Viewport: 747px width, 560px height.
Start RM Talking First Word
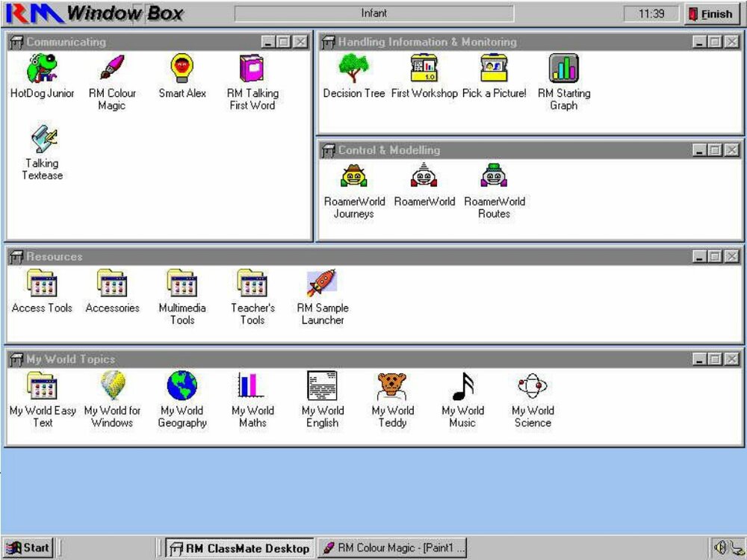click(x=252, y=68)
